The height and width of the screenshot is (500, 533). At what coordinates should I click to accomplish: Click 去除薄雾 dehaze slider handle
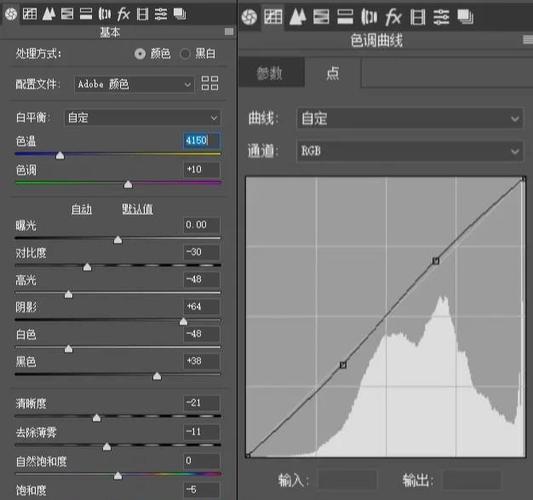pos(107,446)
